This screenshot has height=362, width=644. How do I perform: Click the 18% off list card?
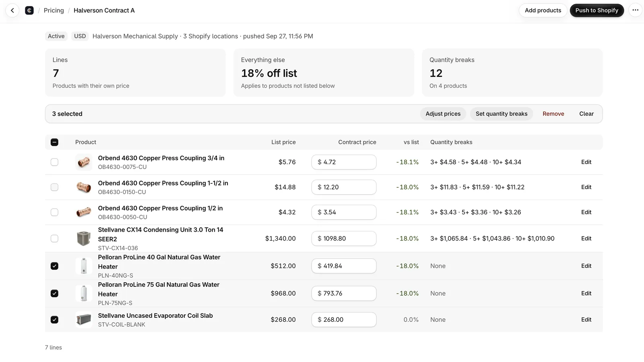(x=324, y=73)
